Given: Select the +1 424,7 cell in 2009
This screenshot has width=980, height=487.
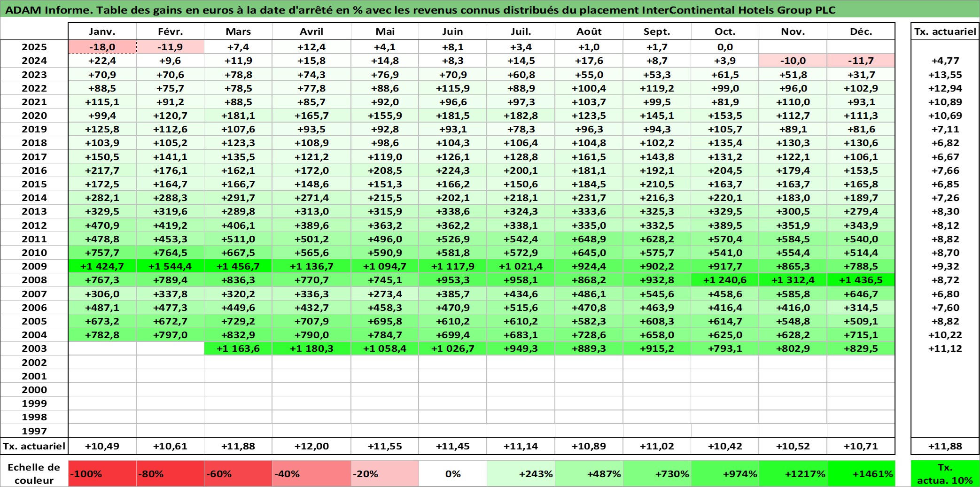Looking at the screenshot, I should pyautogui.click(x=102, y=266).
